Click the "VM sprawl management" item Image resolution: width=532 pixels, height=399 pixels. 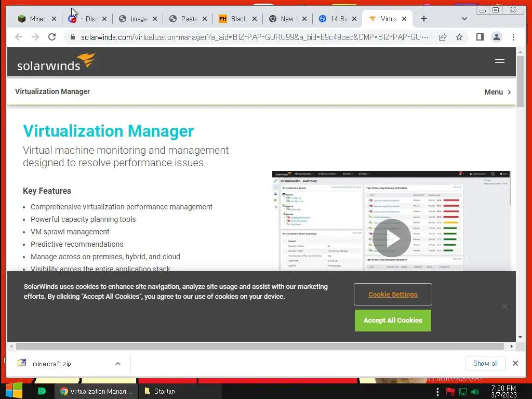pyautogui.click(x=70, y=232)
